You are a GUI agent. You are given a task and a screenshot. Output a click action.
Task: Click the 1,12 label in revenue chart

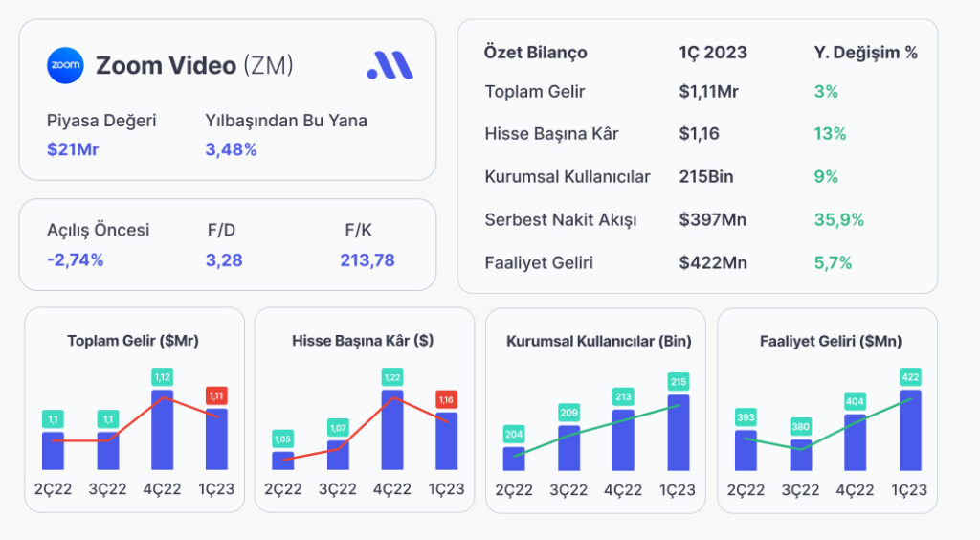pyautogui.click(x=162, y=377)
